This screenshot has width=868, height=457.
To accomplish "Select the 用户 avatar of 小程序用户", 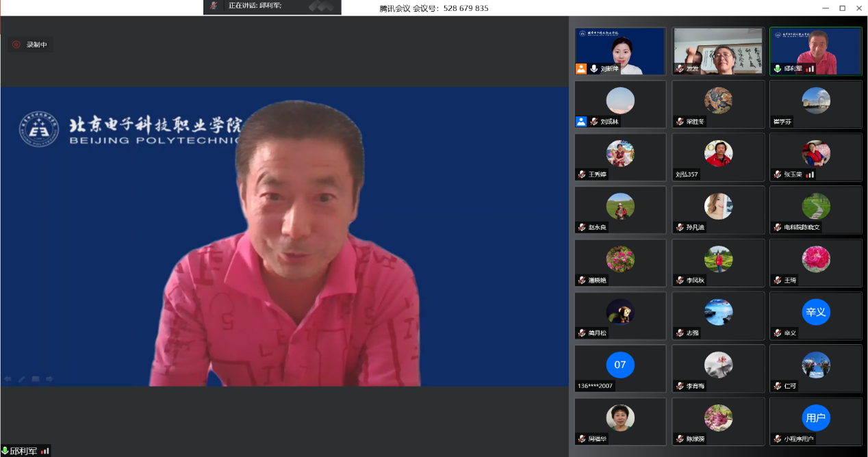I will click(x=815, y=417).
